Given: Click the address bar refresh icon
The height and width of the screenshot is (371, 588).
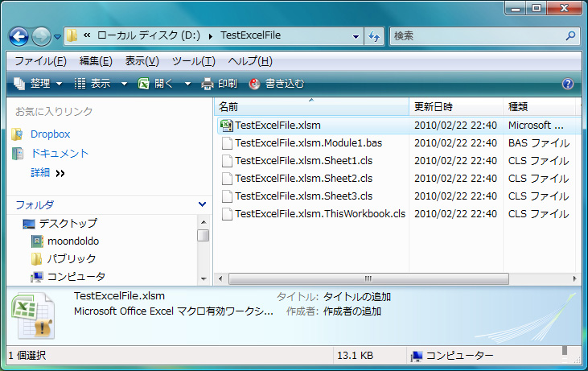Looking at the screenshot, I should (x=374, y=36).
